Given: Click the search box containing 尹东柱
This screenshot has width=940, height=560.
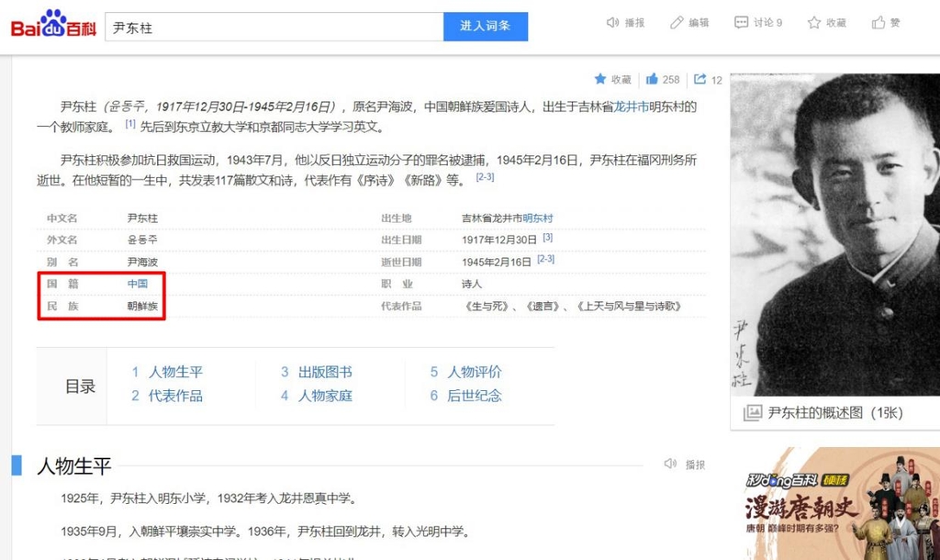Looking at the screenshot, I should pyautogui.click(x=274, y=27).
